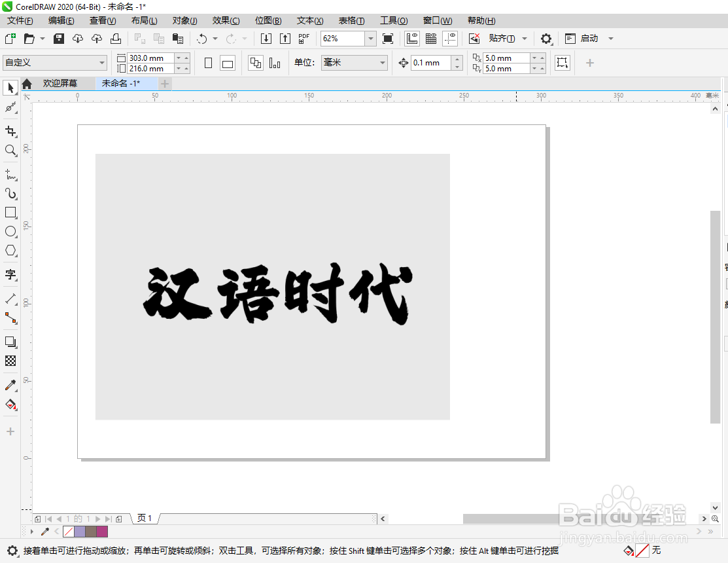728x563 pixels.
Task: Open the 文本 menu
Action: 308,20
